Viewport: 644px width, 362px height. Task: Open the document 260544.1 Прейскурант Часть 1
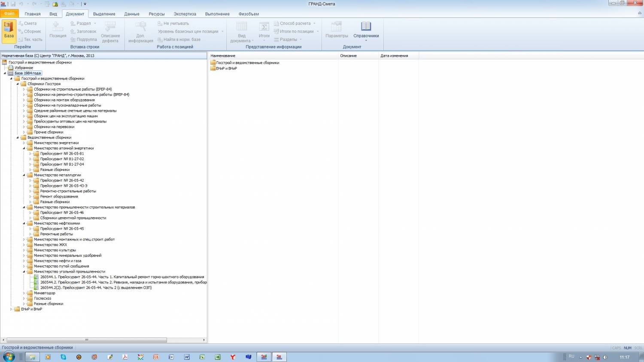(x=122, y=277)
